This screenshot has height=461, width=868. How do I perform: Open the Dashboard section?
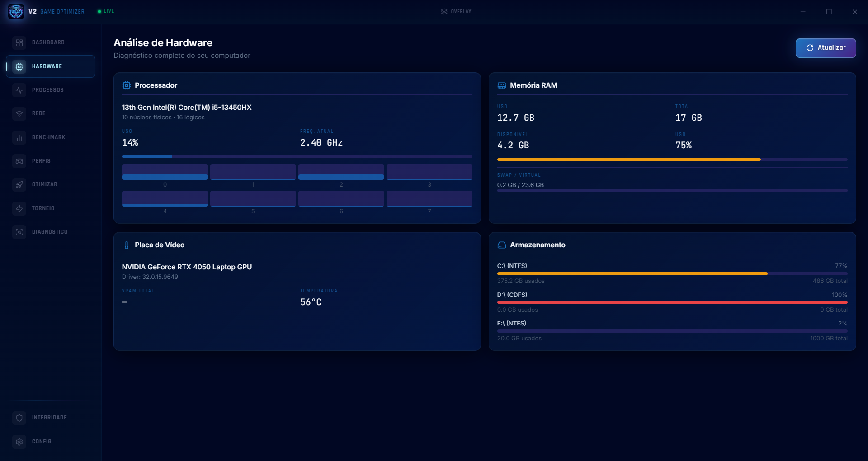click(51, 42)
